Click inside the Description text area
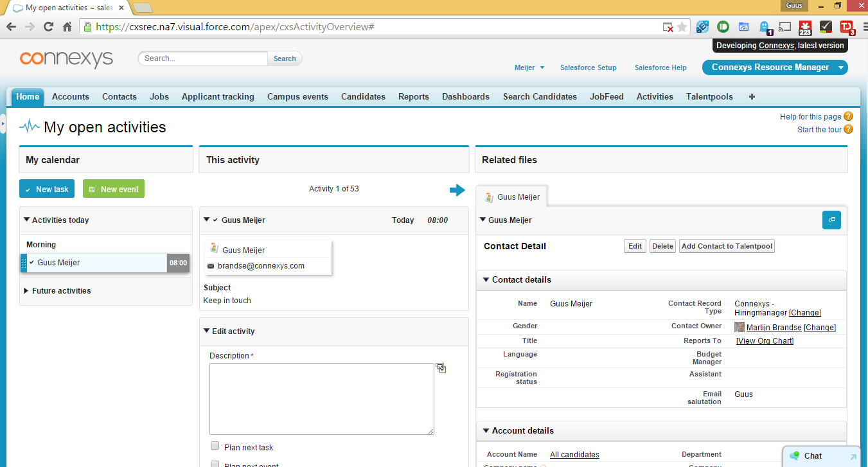 click(x=322, y=399)
